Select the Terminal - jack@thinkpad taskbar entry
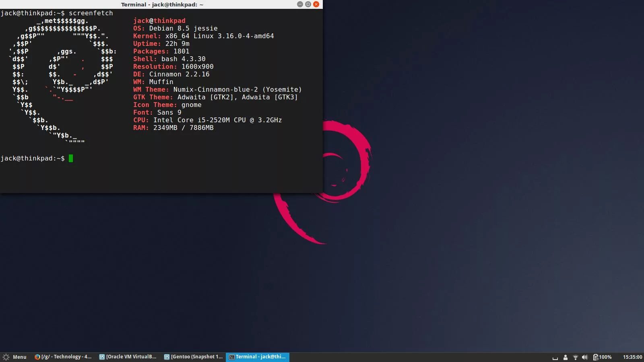Image resolution: width=644 pixels, height=362 pixels. [258, 357]
